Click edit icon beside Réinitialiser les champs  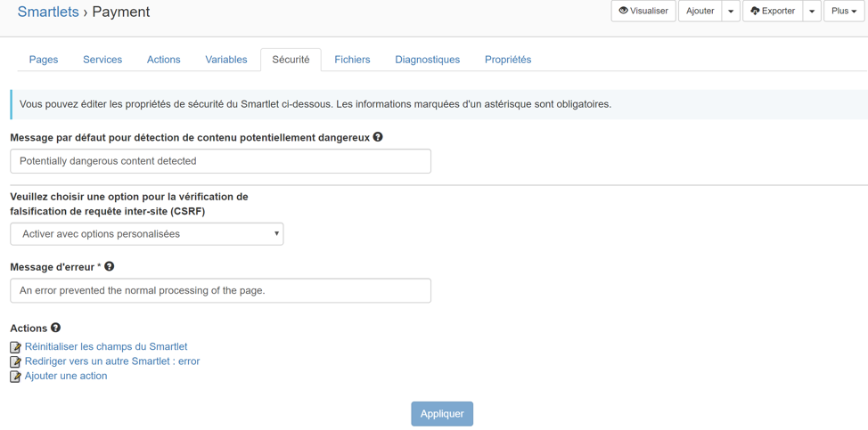16,347
